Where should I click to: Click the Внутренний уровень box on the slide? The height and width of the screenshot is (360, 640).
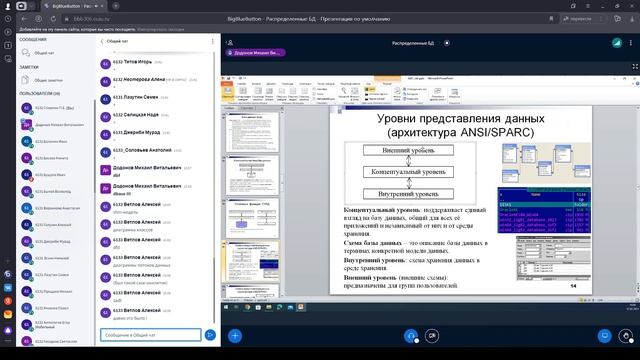pyautogui.click(x=408, y=194)
